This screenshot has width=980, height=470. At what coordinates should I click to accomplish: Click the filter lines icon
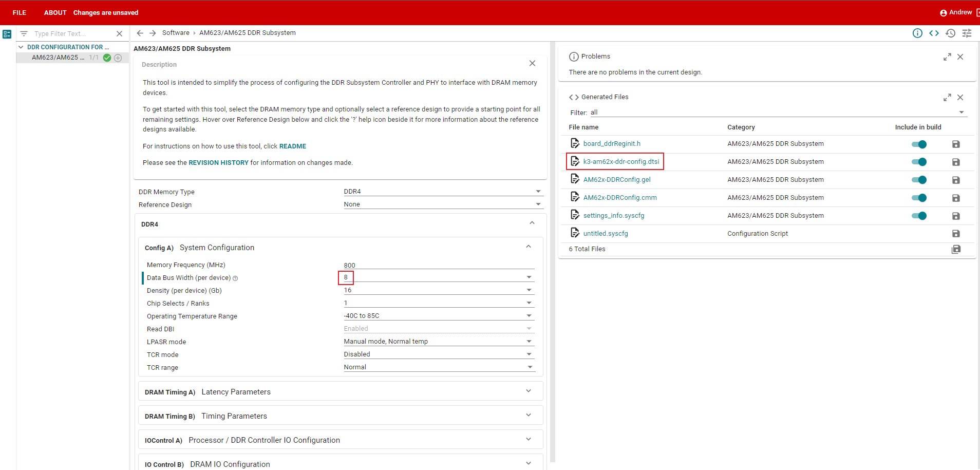(24, 33)
